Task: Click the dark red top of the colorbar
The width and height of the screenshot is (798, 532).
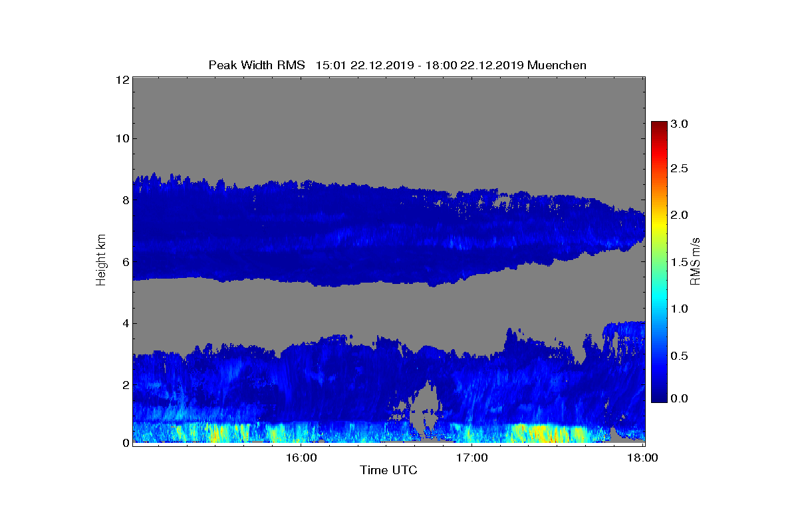Action: [x=659, y=126]
